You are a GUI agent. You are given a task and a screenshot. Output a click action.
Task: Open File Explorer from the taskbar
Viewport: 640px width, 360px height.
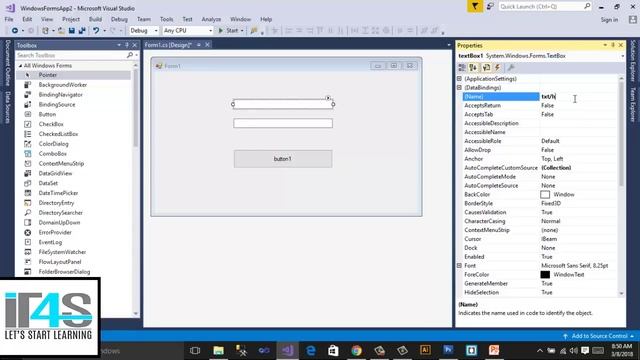[x=218, y=350]
